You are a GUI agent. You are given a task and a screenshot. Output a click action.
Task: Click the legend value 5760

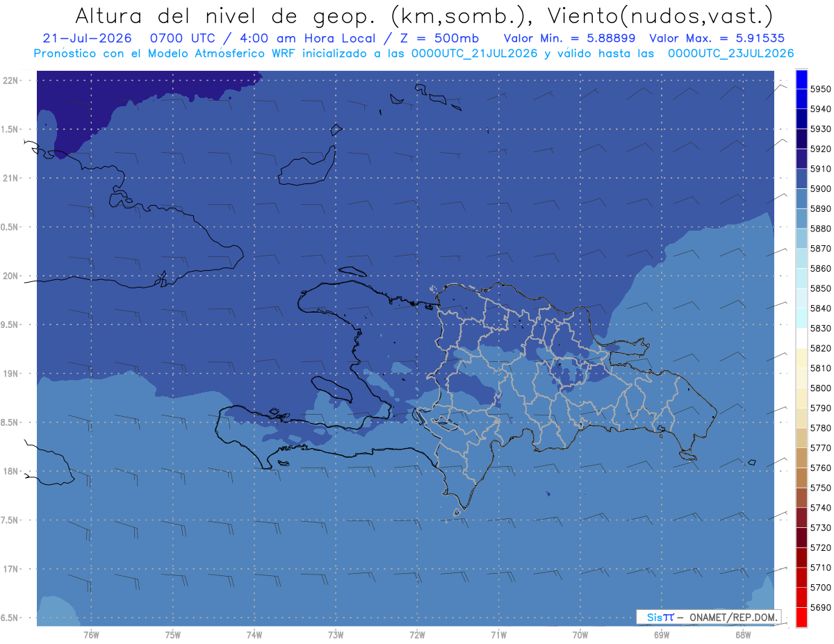click(x=820, y=468)
